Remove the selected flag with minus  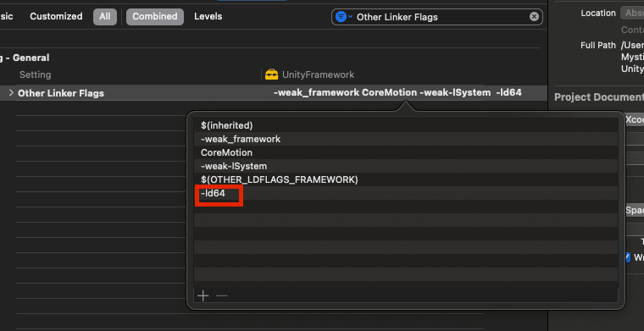[x=221, y=295]
